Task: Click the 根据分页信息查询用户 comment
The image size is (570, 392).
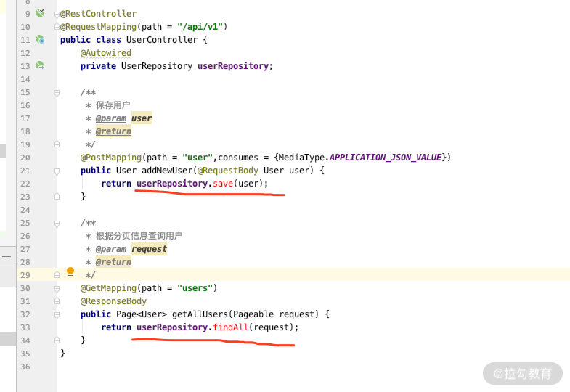Action: [x=139, y=236]
